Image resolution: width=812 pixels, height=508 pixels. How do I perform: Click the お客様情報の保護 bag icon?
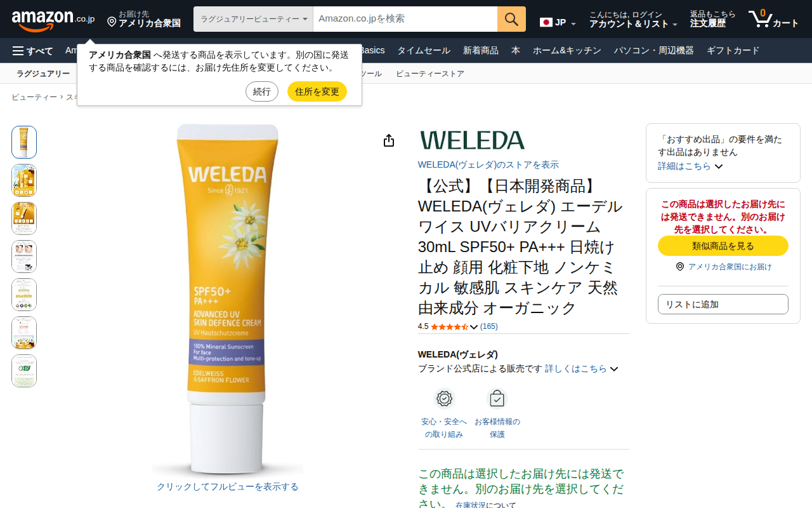coord(497,399)
